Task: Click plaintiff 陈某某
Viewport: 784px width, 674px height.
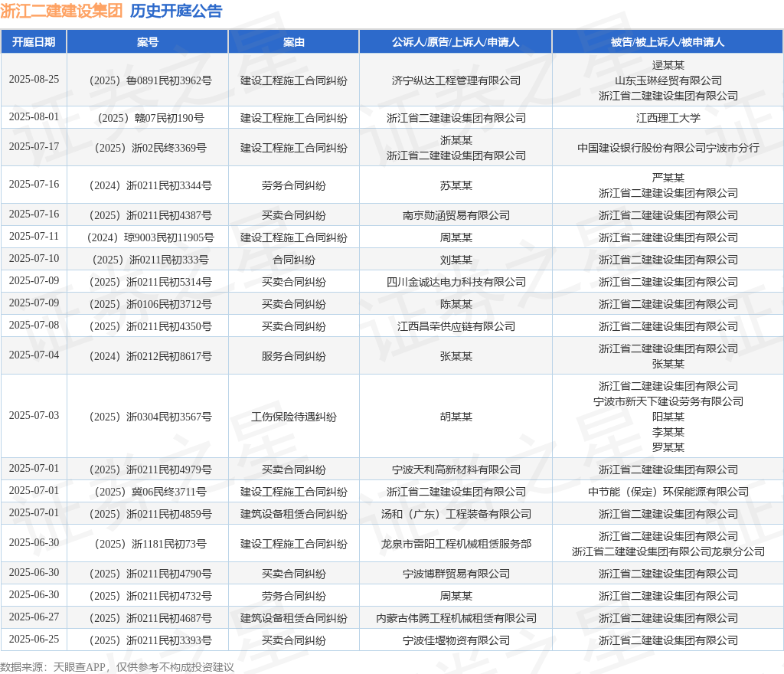Action: pyautogui.click(x=456, y=305)
